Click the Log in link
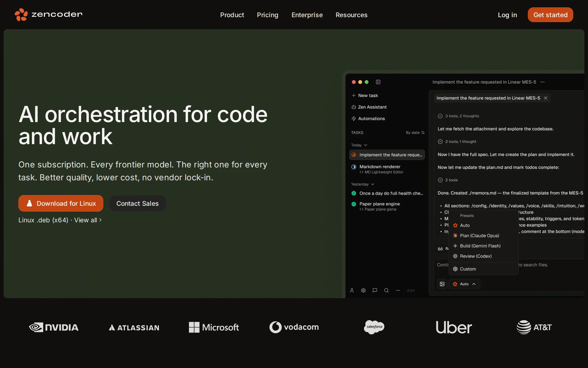The height and width of the screenshot is (368, 588). click(x=507, y=15)
